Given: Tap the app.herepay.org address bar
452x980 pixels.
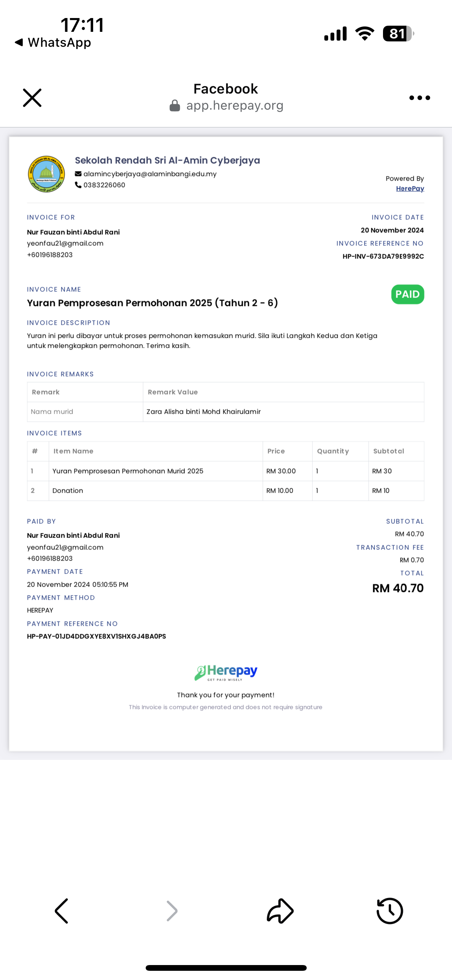Looking at the screenshot, I should pyautogui.click(x=235, y=105).
